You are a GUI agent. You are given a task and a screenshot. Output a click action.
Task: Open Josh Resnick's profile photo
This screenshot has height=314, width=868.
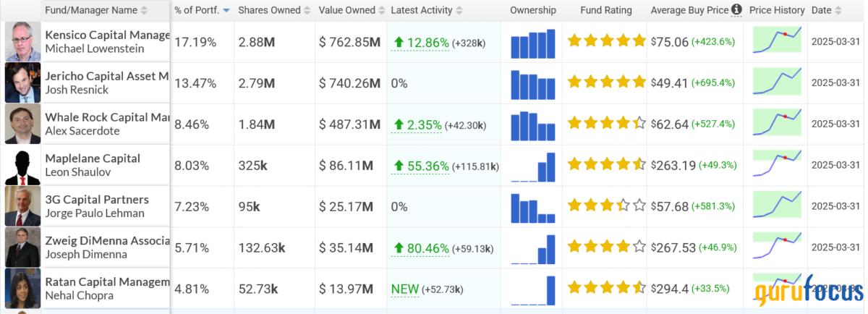[x=23, y=83]
